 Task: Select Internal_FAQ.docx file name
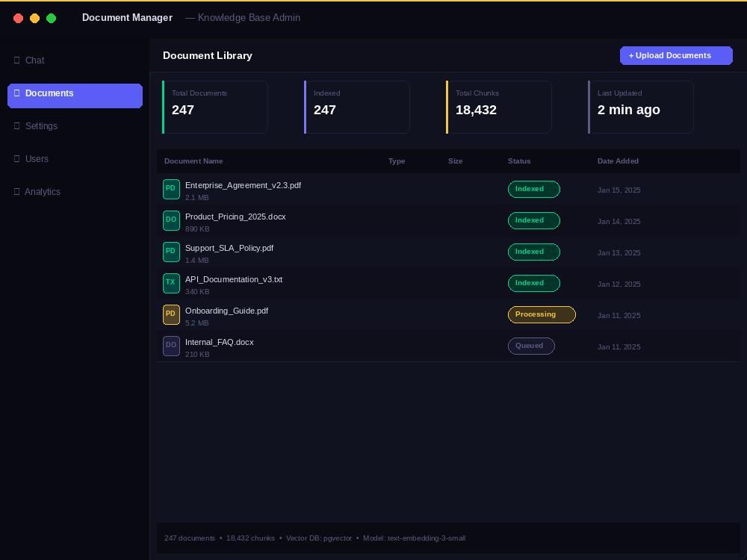click(219, 343)
